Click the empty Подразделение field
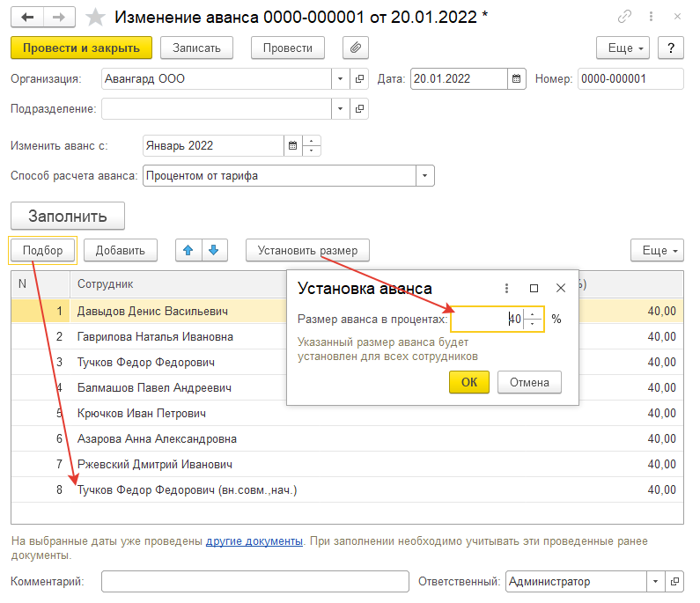The image size is (700, 603). pos(217,109)
